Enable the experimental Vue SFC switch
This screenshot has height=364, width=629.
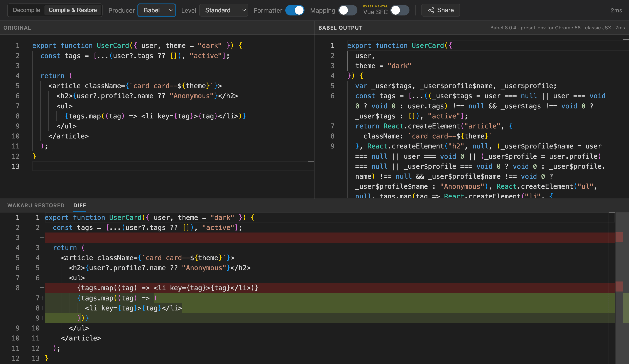(400, 10)
